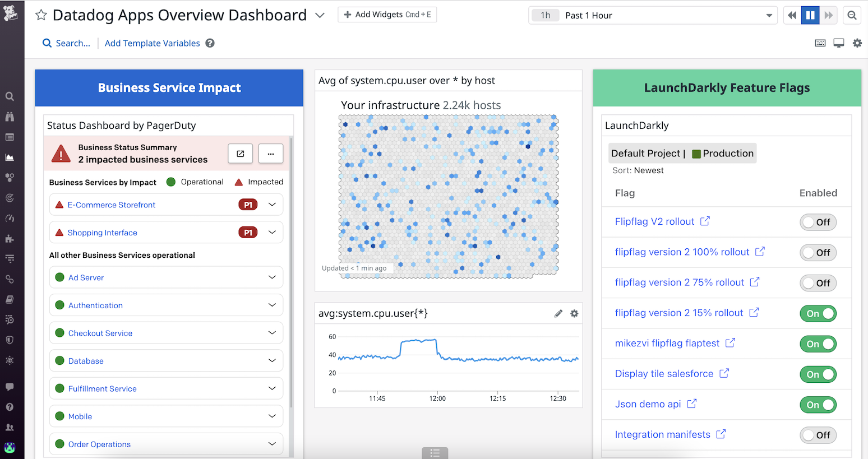Open the ellipsis menu on Business Status Summary

pos(271,153)
